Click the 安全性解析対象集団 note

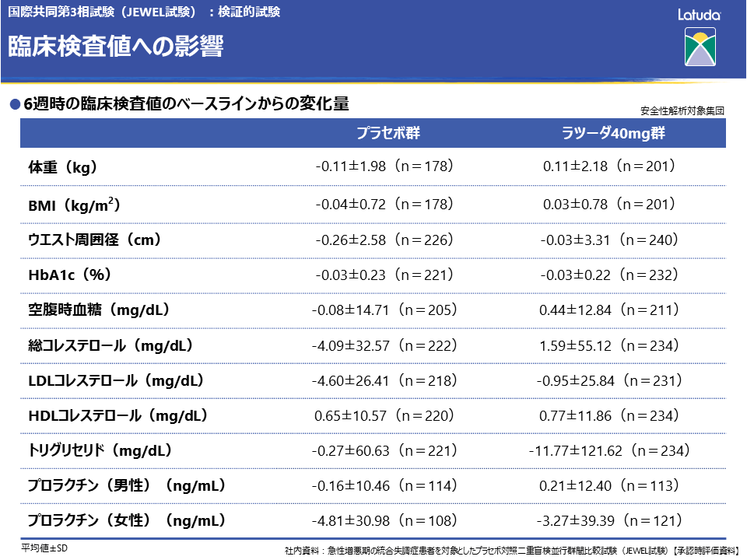[x=682, y=110]
